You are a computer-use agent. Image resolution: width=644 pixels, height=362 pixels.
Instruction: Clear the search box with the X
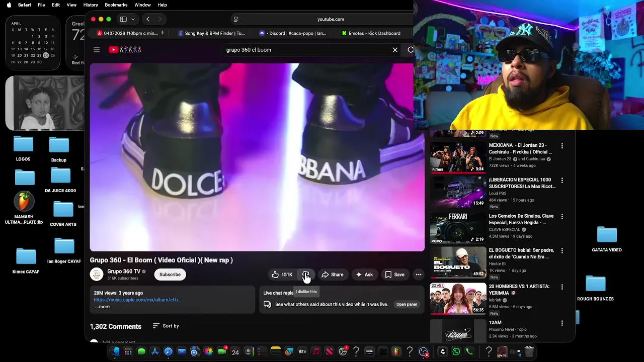click(x=395, y=50)
